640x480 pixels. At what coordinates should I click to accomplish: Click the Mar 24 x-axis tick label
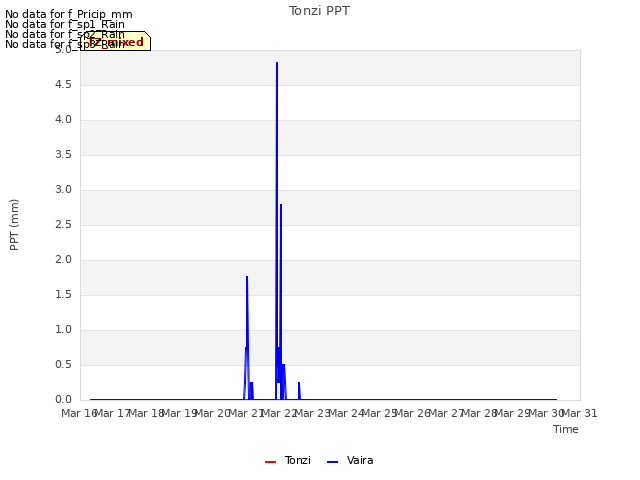[x=346, y=413]
